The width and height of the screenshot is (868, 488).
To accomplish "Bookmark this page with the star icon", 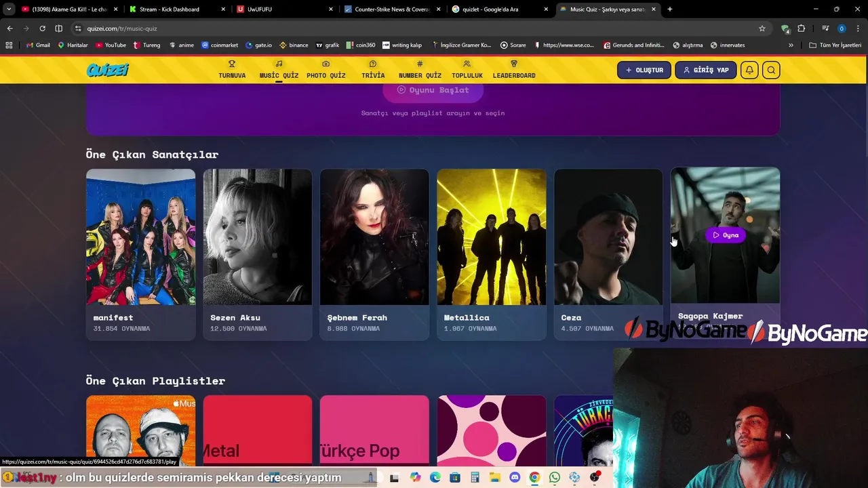I will click(762, 28).
